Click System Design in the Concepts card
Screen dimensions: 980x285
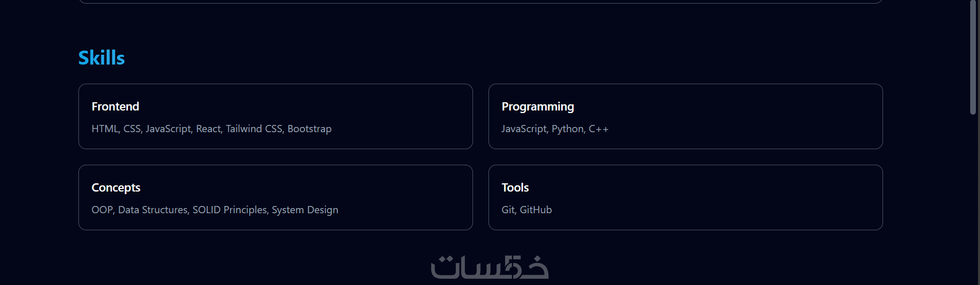[305, 210]
